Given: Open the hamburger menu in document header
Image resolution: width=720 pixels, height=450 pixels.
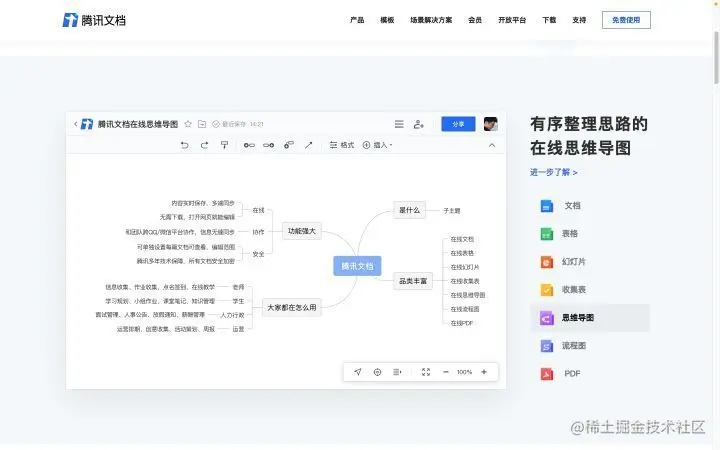Looking at the screenshot, I should [399, 124].
